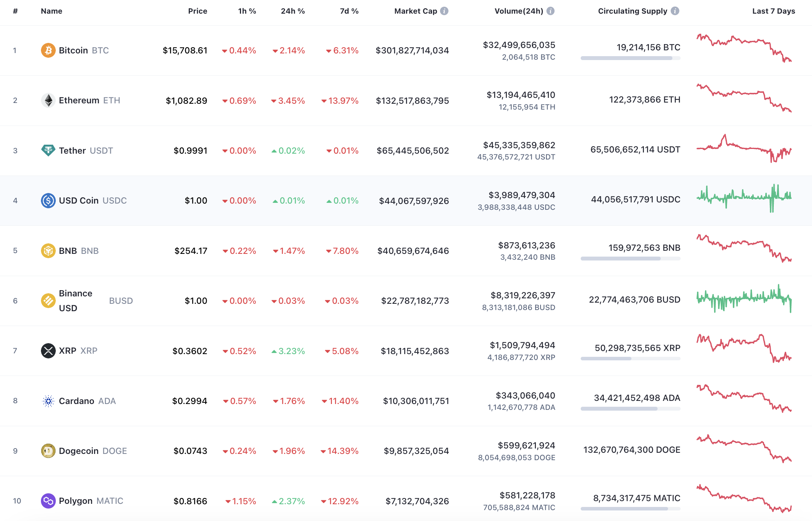Click the BNB coin logo
This screenshot has width=812, height=521.
coord(48,251)
